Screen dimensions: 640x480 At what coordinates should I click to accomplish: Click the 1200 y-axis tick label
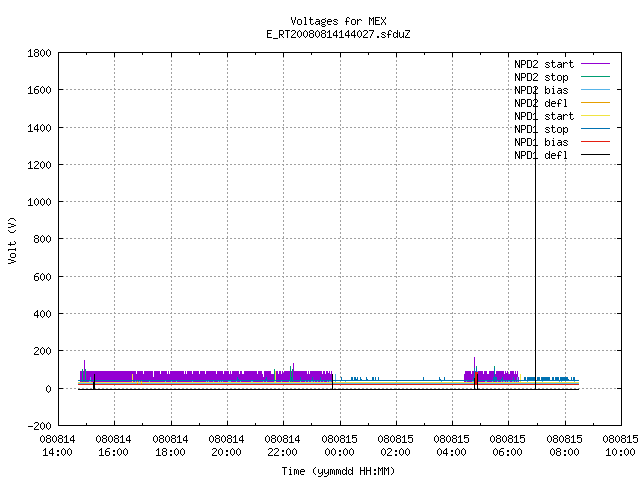[x=39, y=165]
